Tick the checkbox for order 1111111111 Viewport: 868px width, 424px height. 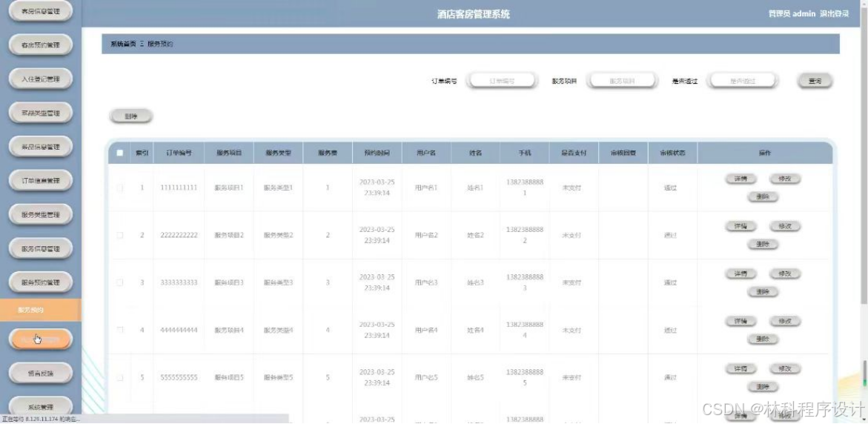coord(119,188)
